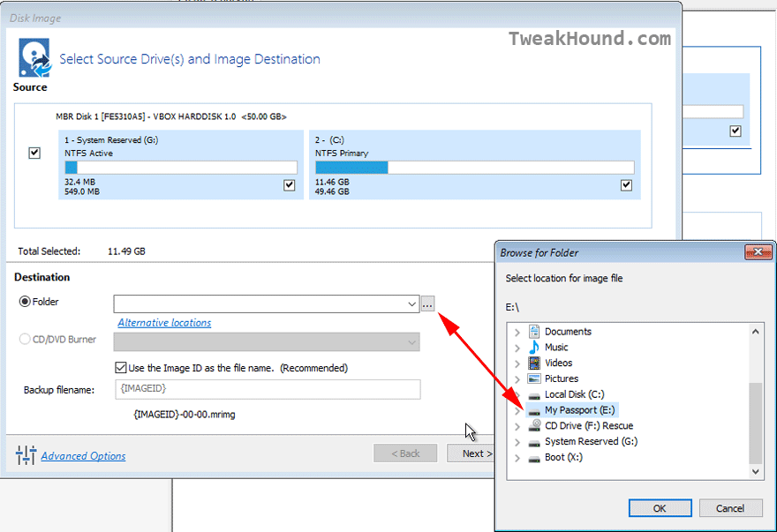Viewport: 777px width, 532px height.
Task: Cancel the Browse for Folder dialog
Action: coord(730,508)
